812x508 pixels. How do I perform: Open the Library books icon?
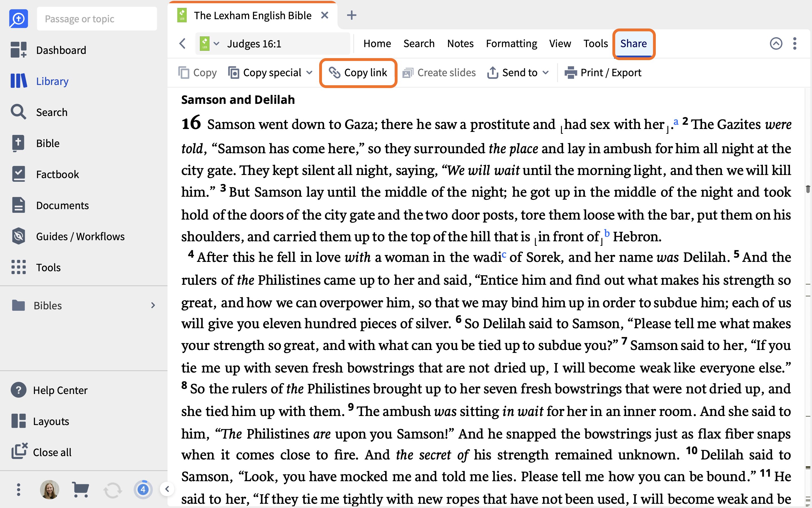pyautogui.click(x=18, y=81)
